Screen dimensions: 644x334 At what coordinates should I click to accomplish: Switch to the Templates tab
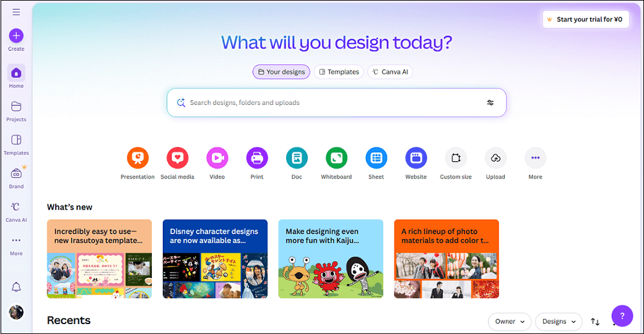[x=339, y=72]
